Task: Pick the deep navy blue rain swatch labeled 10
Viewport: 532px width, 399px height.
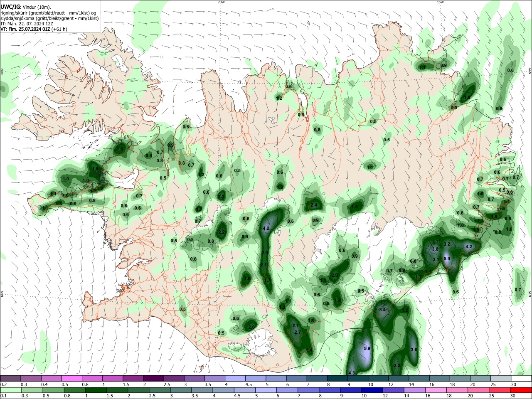Action: [x=372, y=390]
